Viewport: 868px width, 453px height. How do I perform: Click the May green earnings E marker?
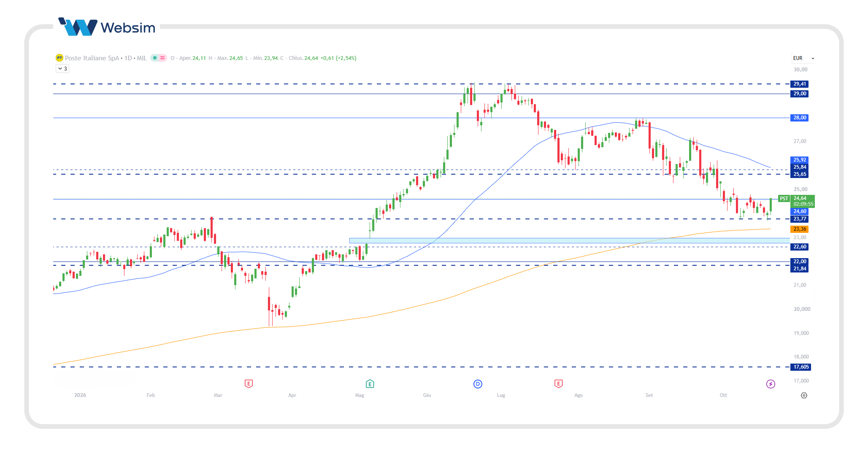coord(370,384)
